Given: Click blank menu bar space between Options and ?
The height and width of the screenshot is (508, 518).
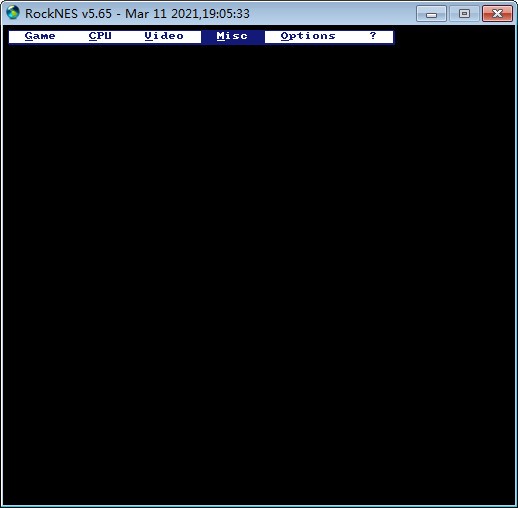Looking at the screenshot, I should pos(353,36).
